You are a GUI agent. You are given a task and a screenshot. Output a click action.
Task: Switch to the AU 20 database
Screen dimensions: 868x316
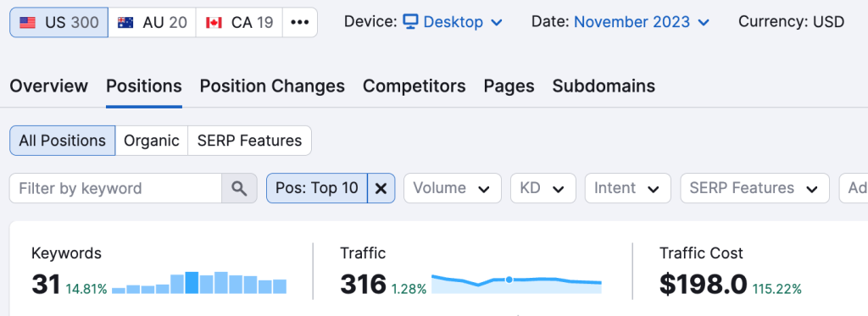click(153, 22)
